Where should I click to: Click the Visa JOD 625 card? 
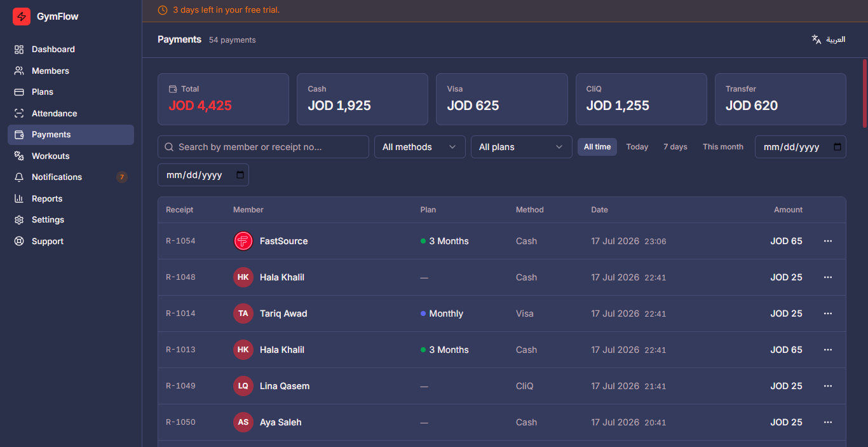point(502,99)
